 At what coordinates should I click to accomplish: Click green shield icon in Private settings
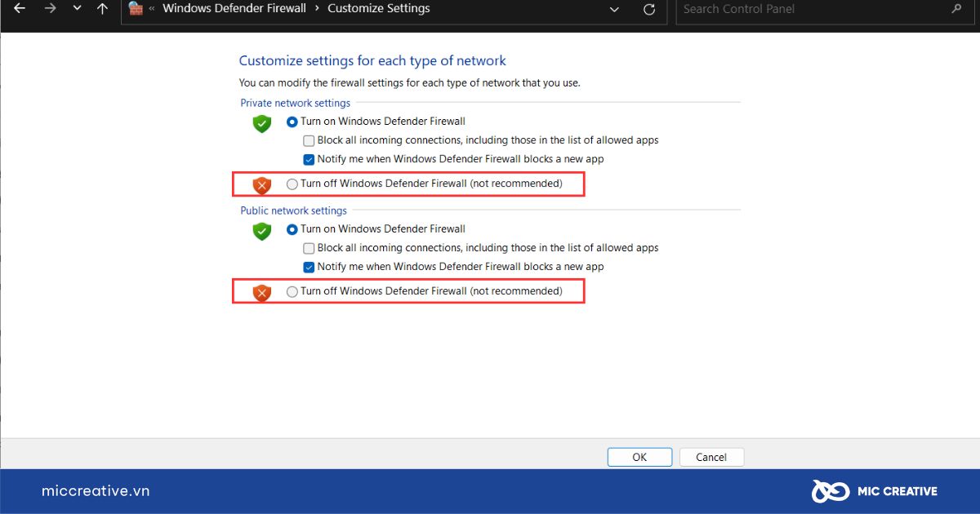point(261,124)
